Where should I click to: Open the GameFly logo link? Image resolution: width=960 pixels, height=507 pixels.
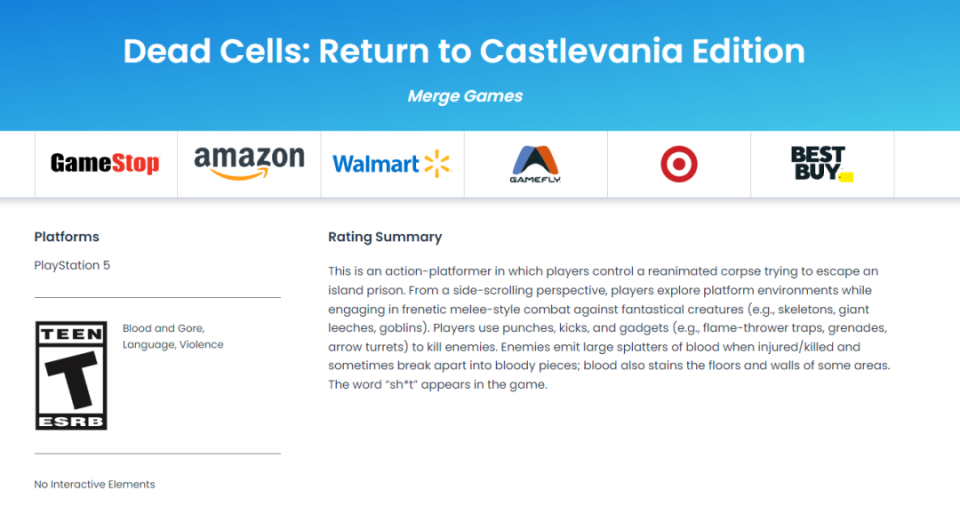[535, 164]
